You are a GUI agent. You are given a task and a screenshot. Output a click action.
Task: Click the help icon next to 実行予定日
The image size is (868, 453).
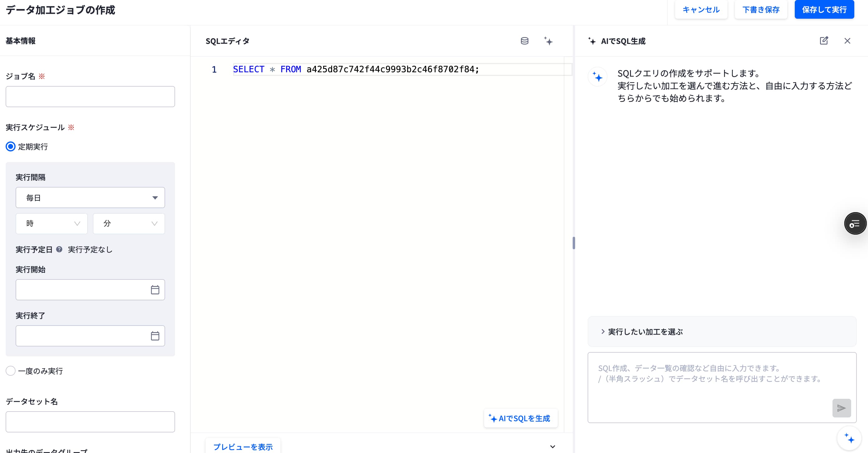click(x=59, y=250)
